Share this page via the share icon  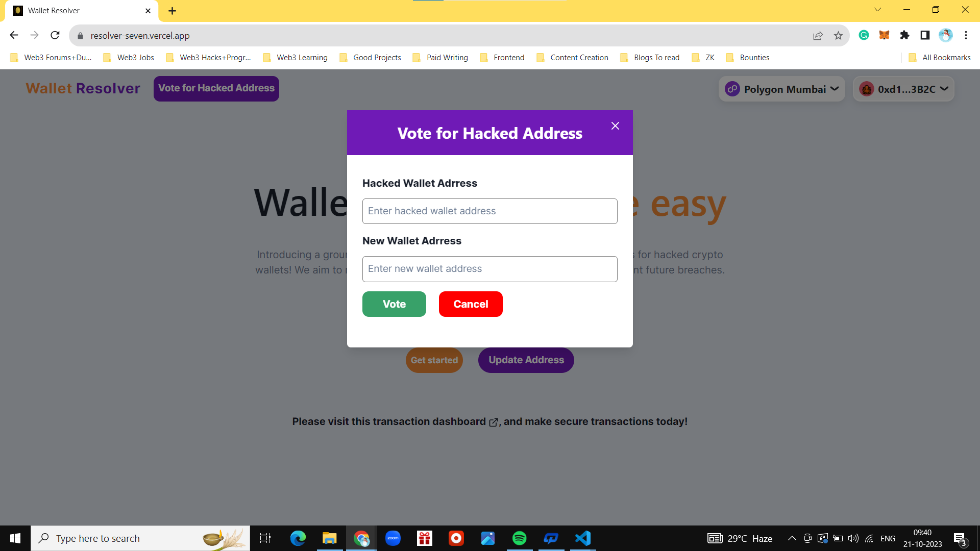[x=818, y=35]
